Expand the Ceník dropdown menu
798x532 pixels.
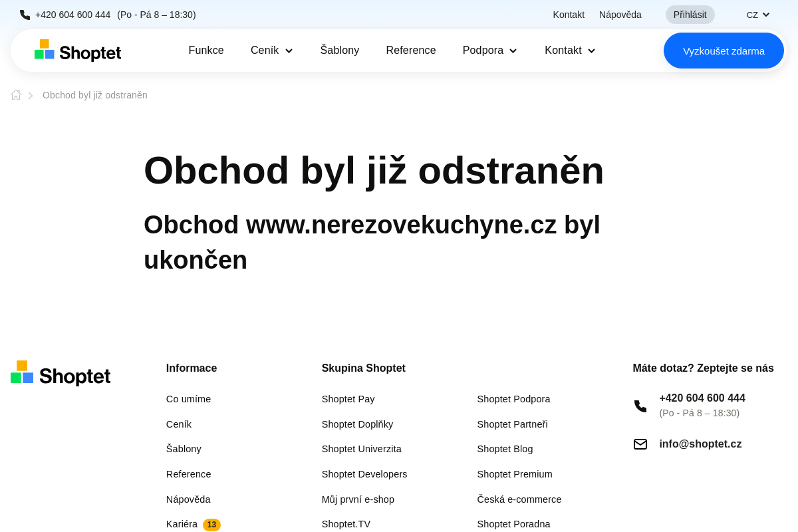pyautogui.click(x=271, y=50)
